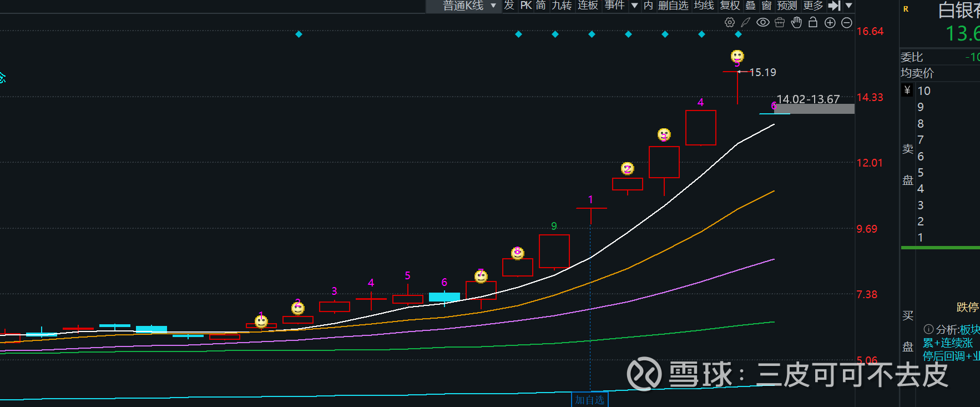
Task: Click the smiley marker above 15.19 candle
Action: coord(737,56)
